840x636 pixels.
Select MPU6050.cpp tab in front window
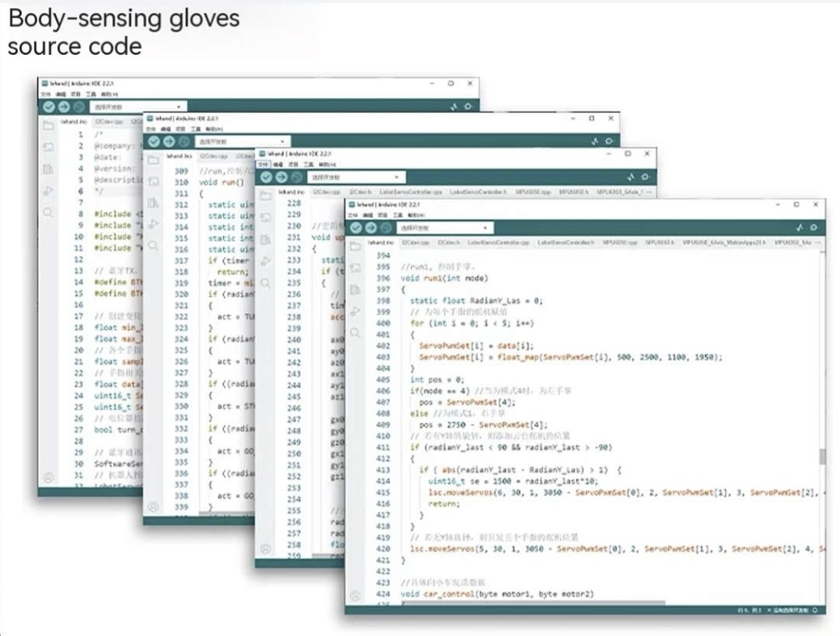(x=621, y=242)
